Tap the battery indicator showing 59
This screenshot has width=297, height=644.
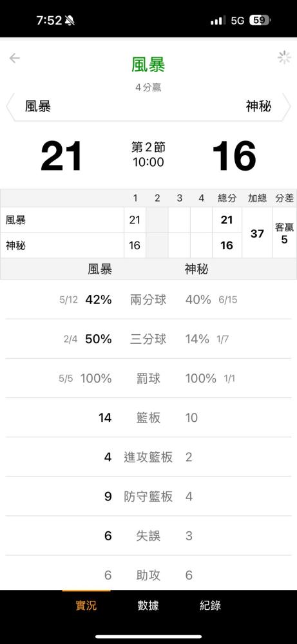260,21
